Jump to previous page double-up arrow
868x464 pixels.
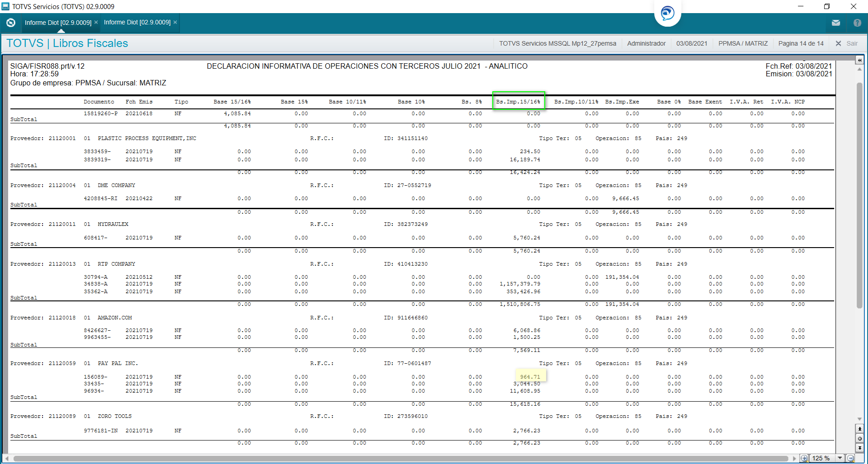(x=859, y=428)
